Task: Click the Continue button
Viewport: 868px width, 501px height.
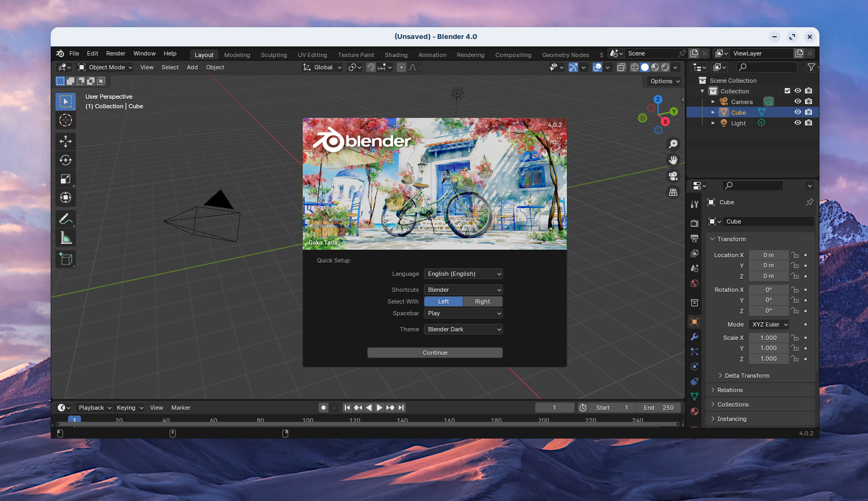Action: (435, 353)
